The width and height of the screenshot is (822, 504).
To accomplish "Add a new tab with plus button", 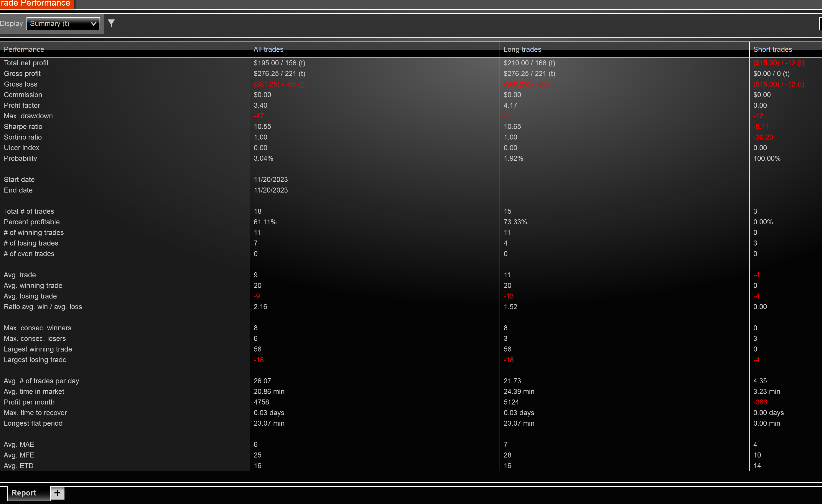I will [57, 493].
